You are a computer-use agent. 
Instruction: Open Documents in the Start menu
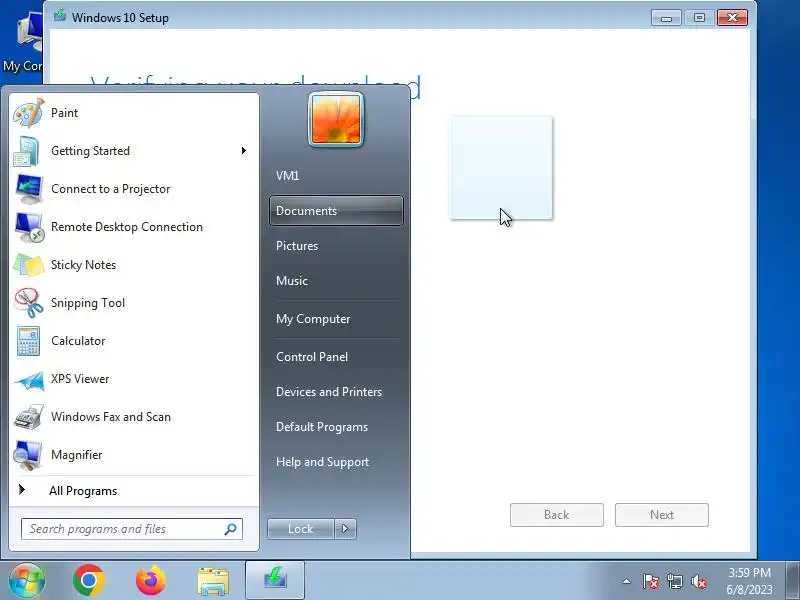click(336, 211)
